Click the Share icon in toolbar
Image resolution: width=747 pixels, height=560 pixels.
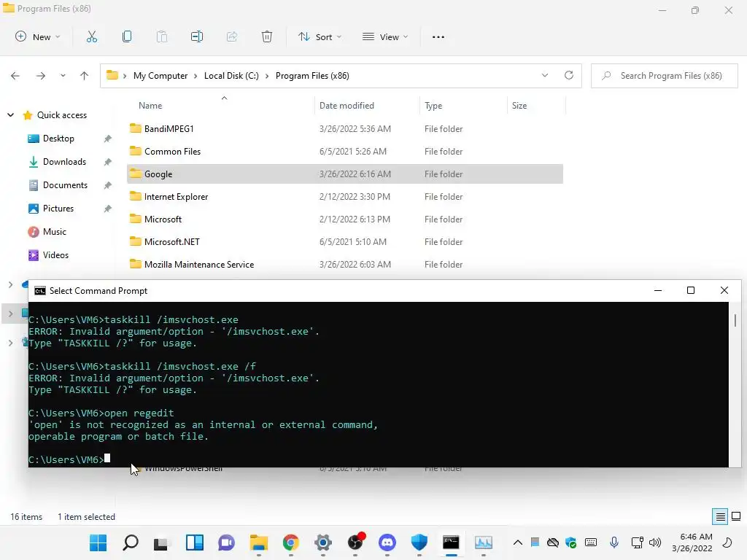pos(232,36)
